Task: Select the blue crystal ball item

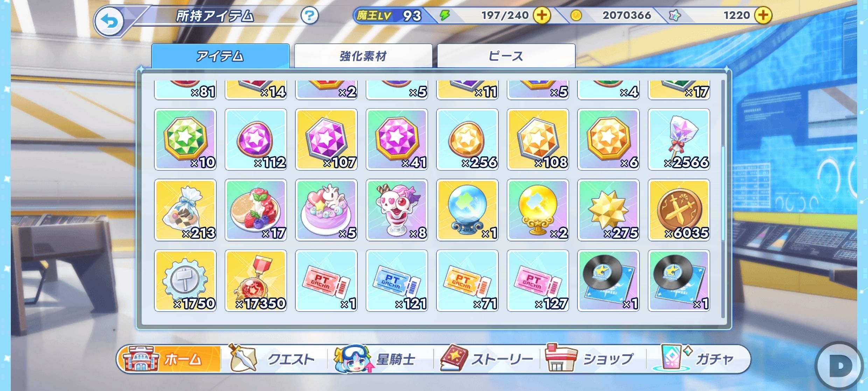Action: point(467,210)
